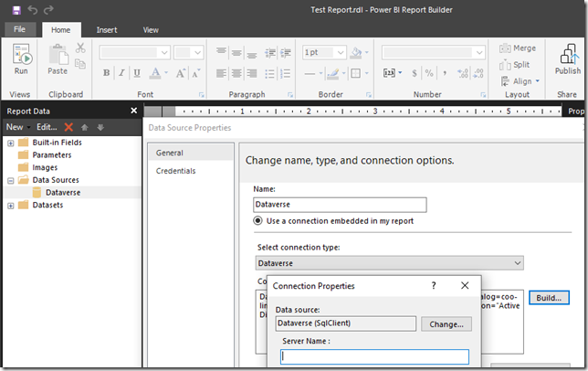Run the report preview
This screenshot has height=371, width=588.
pyautogui.click(x=21, y=59)
